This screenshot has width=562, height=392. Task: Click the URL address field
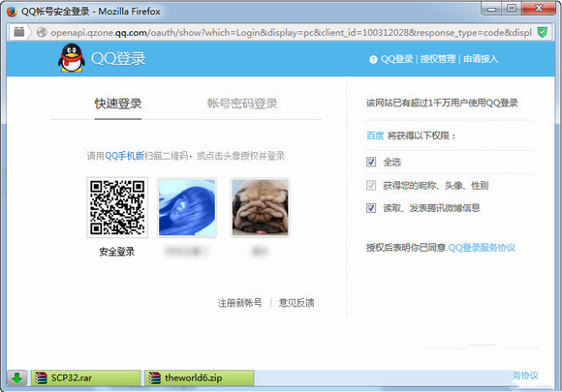tap(291, 33)
